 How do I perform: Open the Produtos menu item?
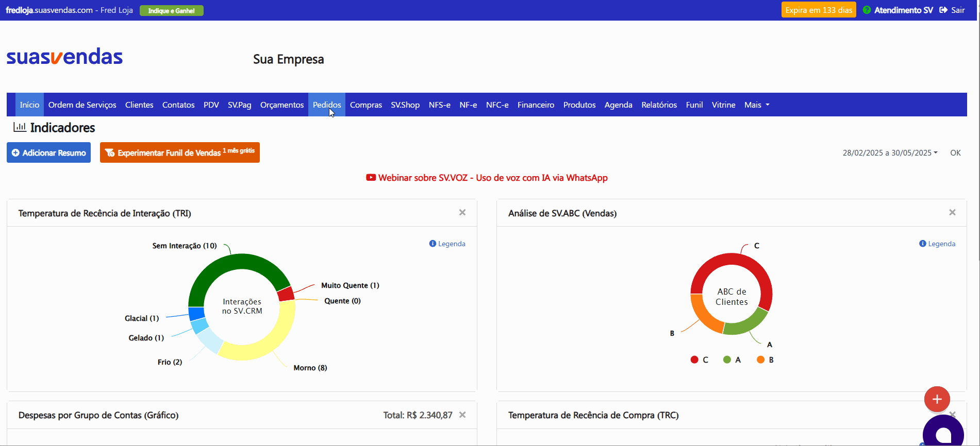pos(579,105)
